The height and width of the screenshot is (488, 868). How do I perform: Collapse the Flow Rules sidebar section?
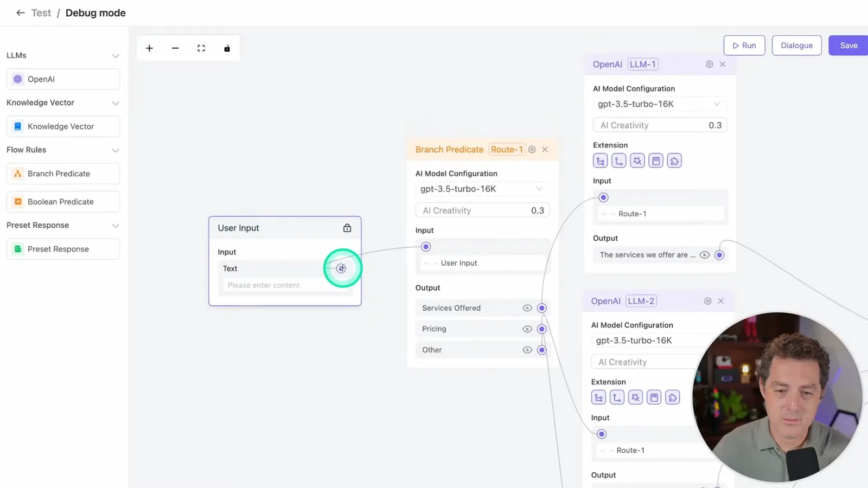click(x=116, y=150)
